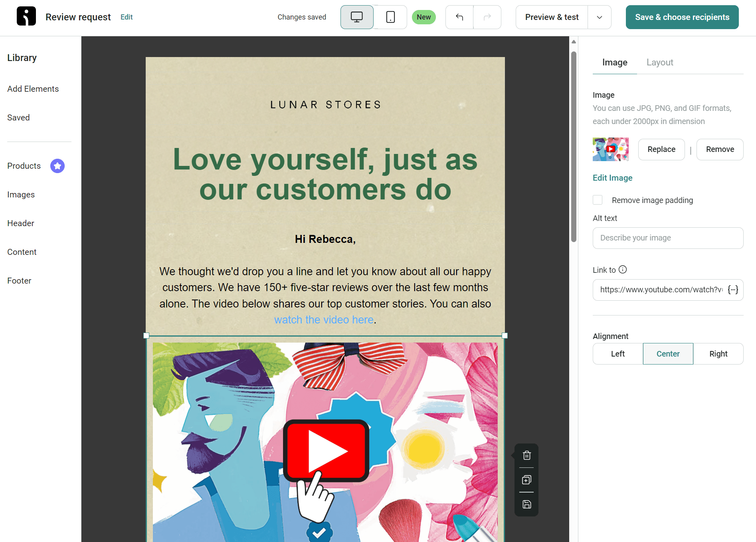This screenshot has height=542, width=756.
Task: Redo the last change
Action: pyautogui.click(x=487, y=17)
